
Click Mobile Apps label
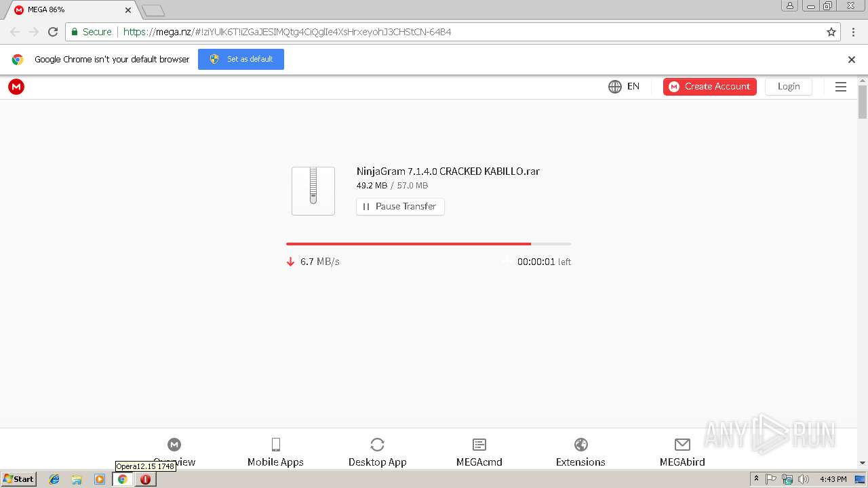click(x=275, y=462)
